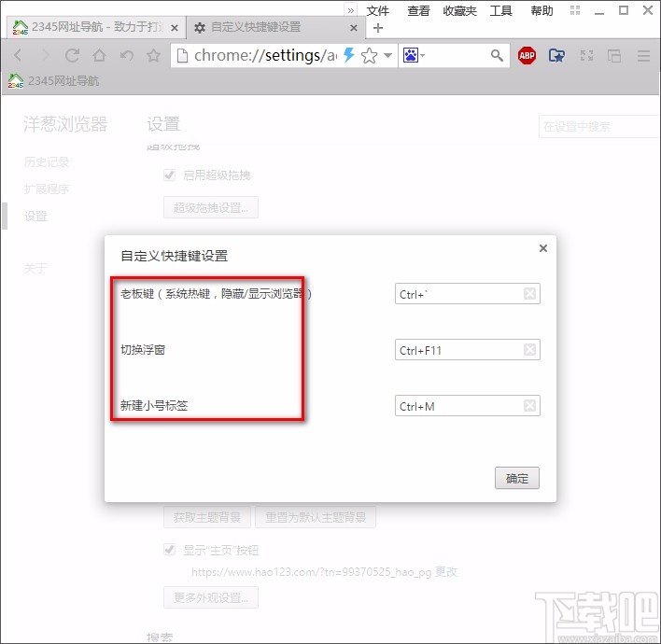The width and height of the screenshot is (661, 644).
Task: Click the settings search field
Action: [x=598, y=126]
